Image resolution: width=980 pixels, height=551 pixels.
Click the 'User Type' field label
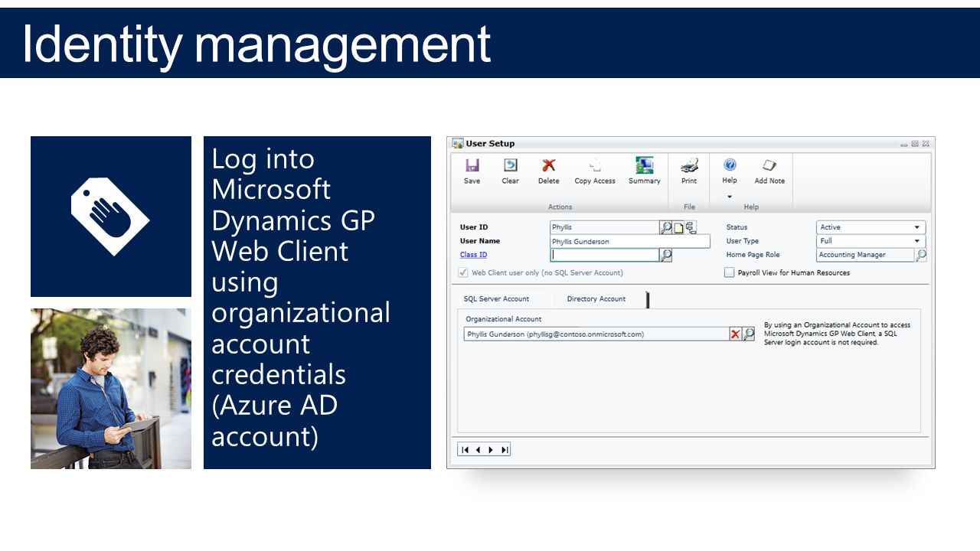point(743,241)
